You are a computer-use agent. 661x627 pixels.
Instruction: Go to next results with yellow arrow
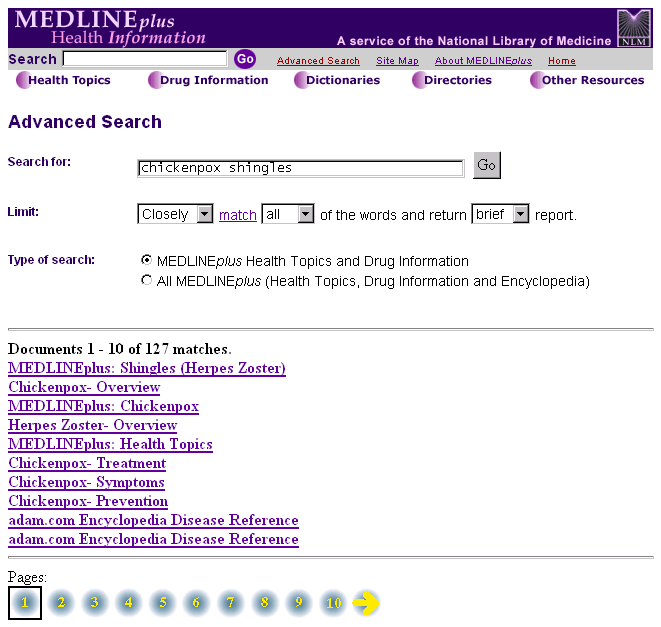click(x=366, y=603)
